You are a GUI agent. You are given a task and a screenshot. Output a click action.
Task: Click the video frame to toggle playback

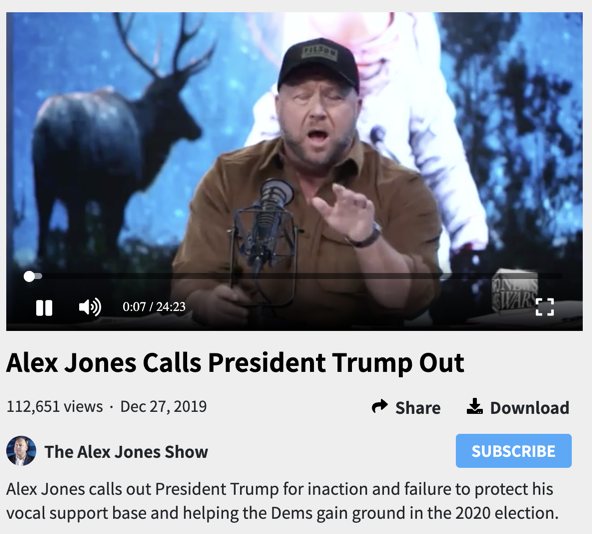[x=294, y=144]
